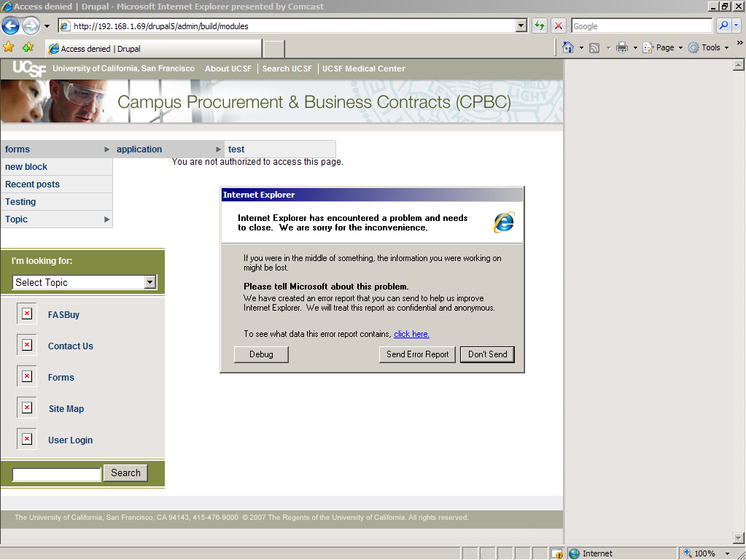Go back with the browser Back arrow

tap(10, 26)
